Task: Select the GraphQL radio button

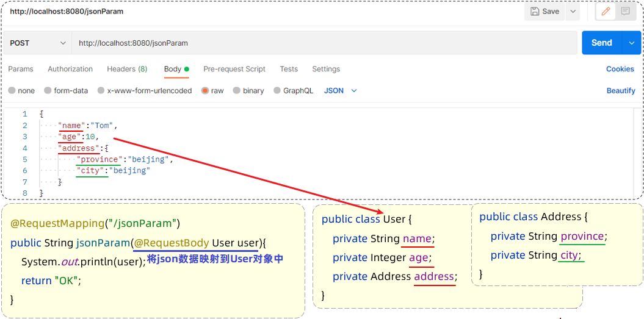Action: pyautogui.click(x=277, y=91)
